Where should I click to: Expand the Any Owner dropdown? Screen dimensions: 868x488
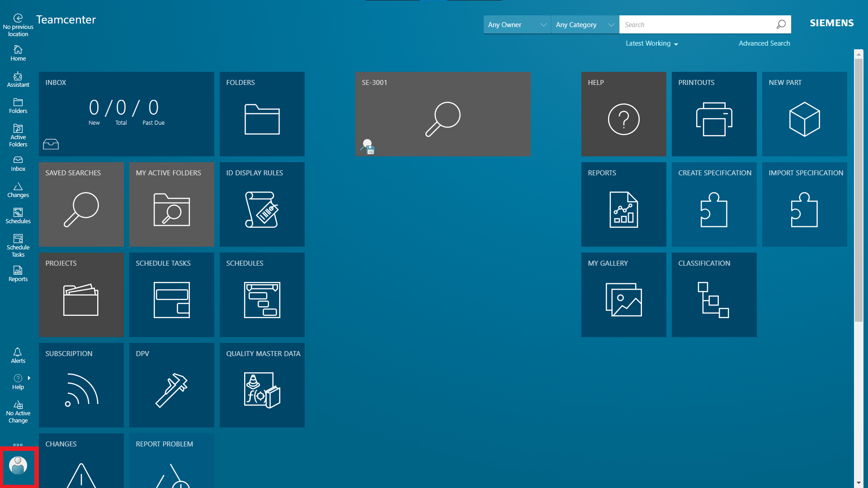(517, 24)
